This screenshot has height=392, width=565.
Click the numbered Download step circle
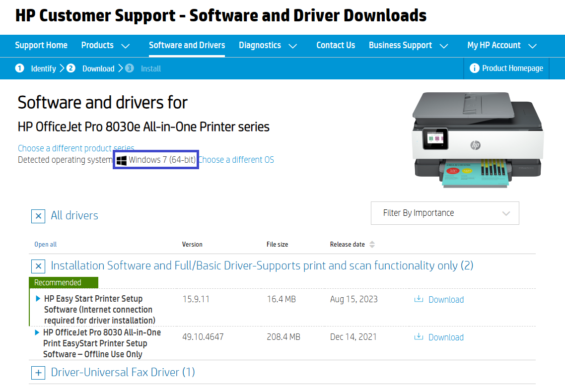tap(71, 68)
